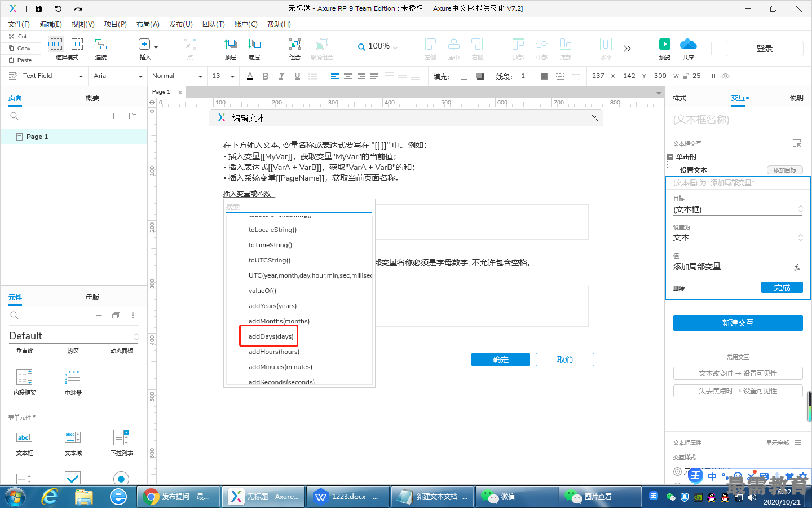Select the 选择模式 selection mode tool
Viewport: 812px width, 508px height.
coord(67,49)
